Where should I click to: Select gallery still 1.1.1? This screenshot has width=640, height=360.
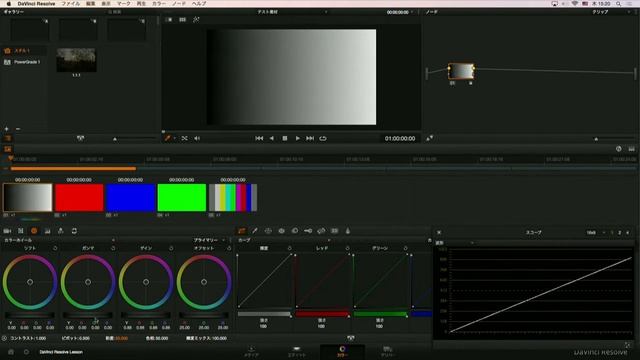[x=76, y=60]
